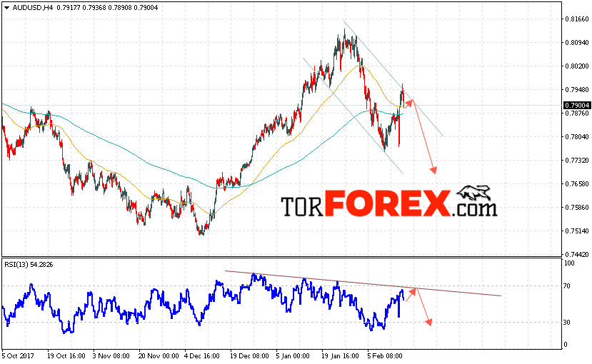592x364 pixels.
Task: Select the AUDUSD,H4 symbol title text
Action: coord(33,8)
